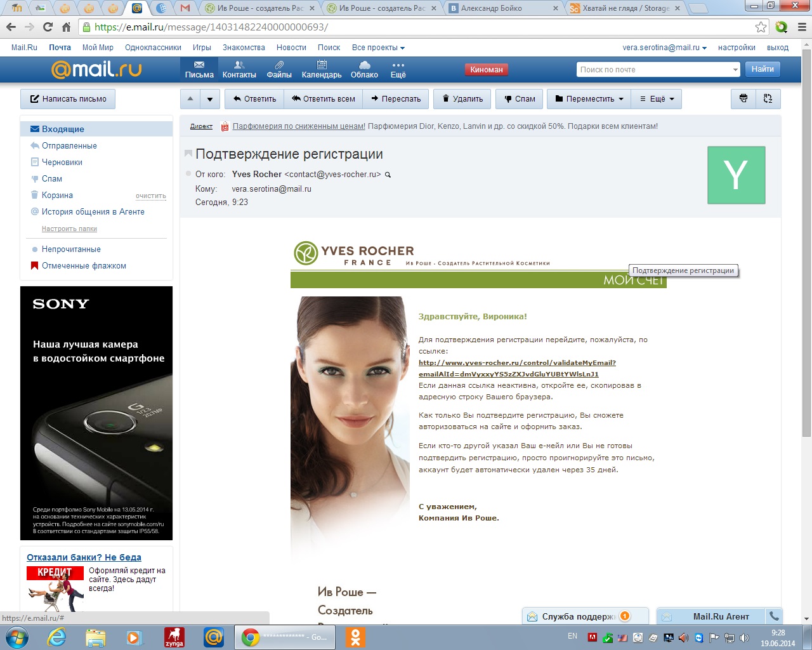Open Черновики folder
Screen dimensions: 812x650
(x=62, y=162)
